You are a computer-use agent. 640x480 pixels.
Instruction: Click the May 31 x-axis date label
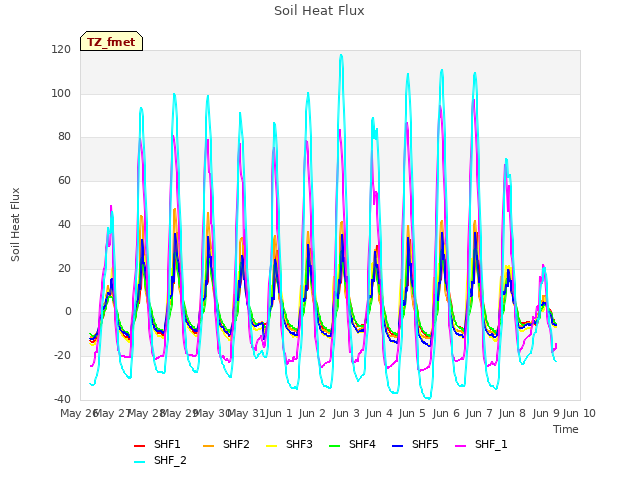tap(246, 413)
